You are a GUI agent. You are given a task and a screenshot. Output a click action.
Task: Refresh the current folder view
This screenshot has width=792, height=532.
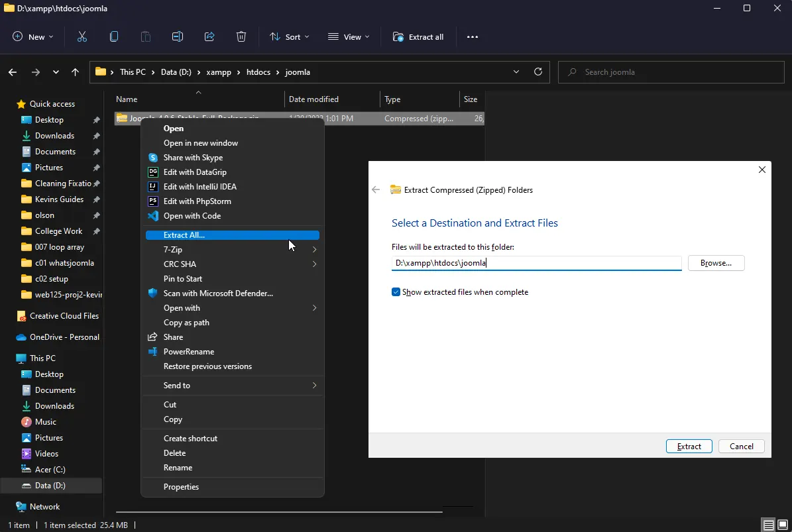pos(538,72)
